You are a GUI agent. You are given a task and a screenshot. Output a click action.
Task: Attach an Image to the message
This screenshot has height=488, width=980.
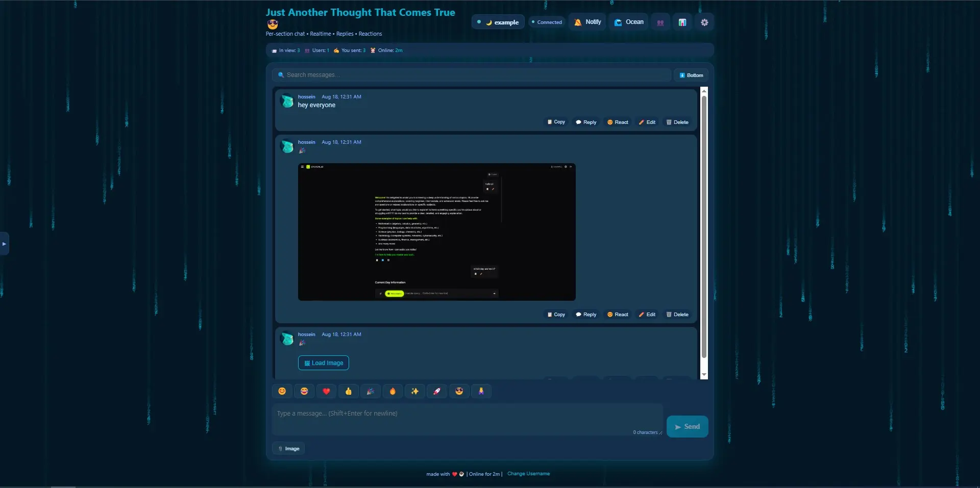pyautogui.click(x=288, y=449)
